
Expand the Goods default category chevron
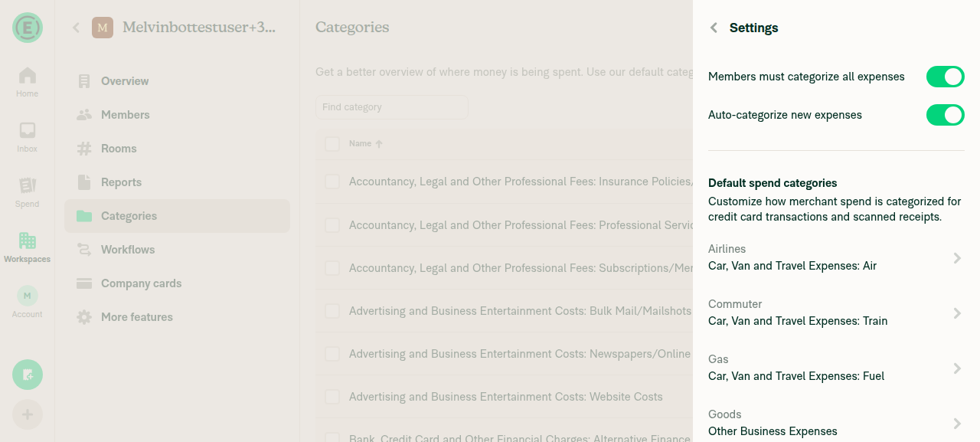957,424
